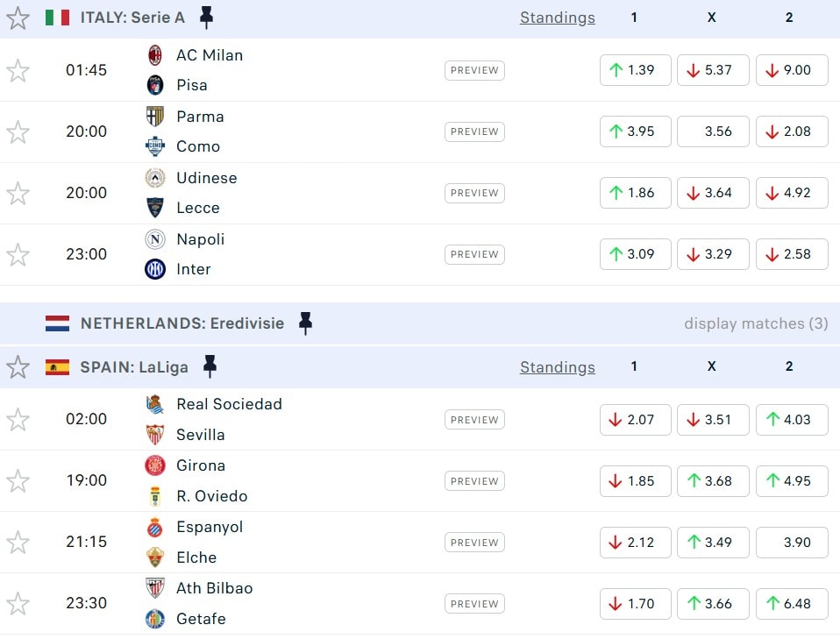Select Getafe away win odds 6.48

tap(792, 604)
